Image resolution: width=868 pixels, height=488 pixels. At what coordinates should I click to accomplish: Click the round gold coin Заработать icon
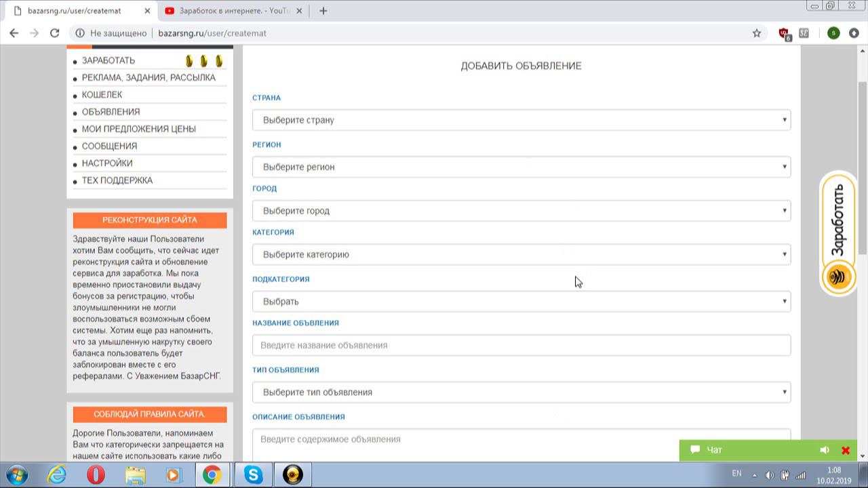pyautogui.click(x=838, y=277)
